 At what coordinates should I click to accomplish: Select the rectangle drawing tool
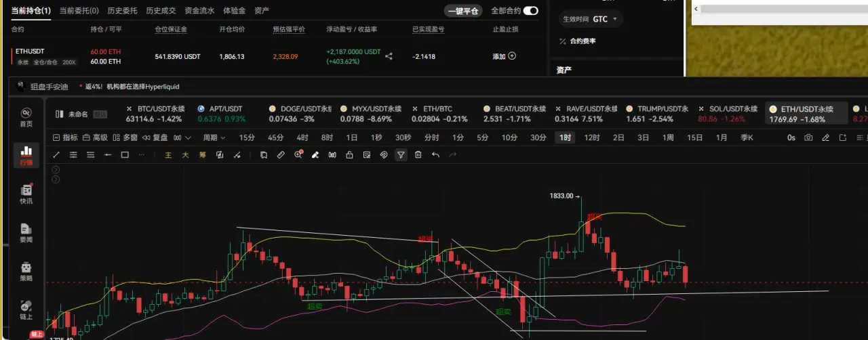[x=125, y=155]
